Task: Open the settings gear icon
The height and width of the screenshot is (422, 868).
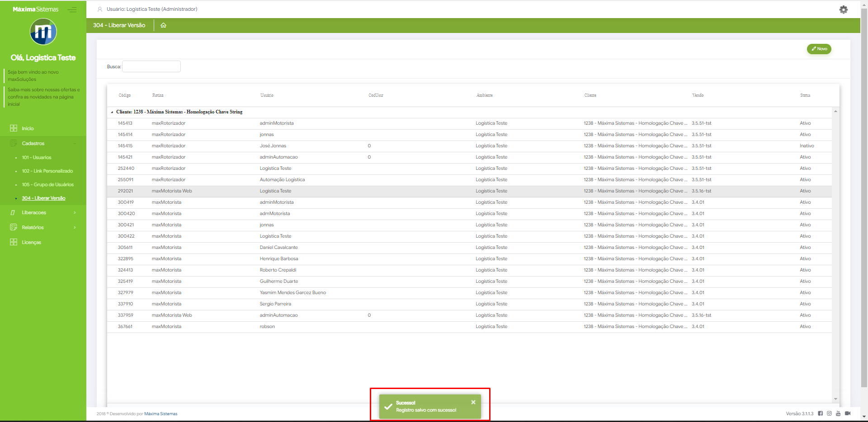Action: 843,9
